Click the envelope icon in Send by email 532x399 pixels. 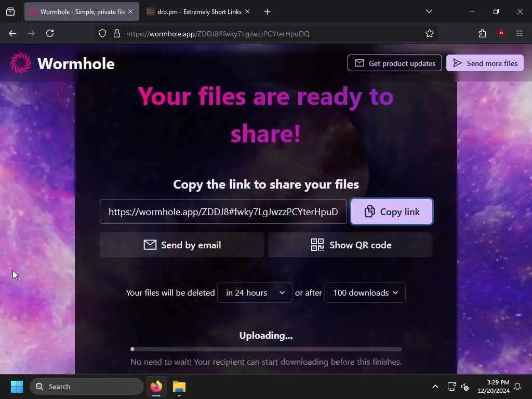tap(150, 245)
